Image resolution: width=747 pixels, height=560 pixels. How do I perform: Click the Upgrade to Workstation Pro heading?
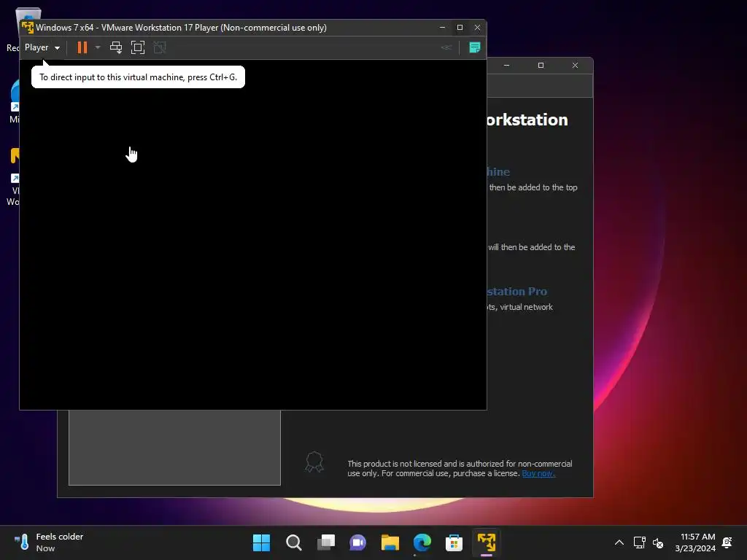[x=517, y=291]
